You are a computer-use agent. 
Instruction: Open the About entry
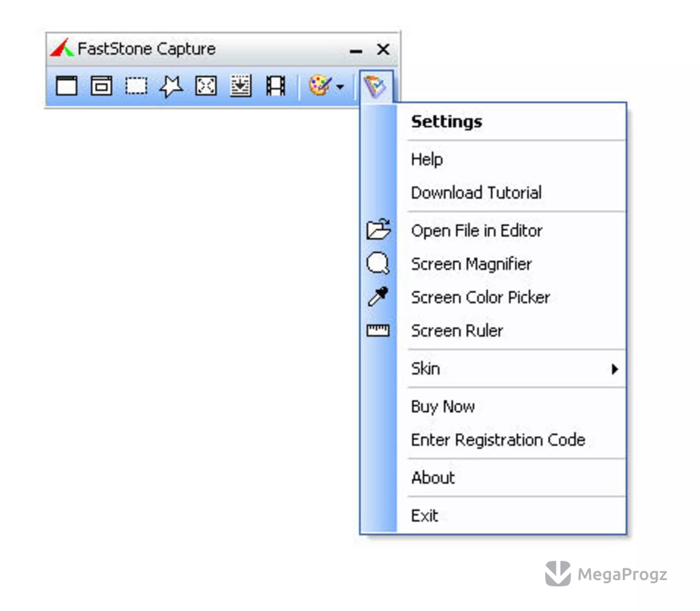(x=511, y=478)
